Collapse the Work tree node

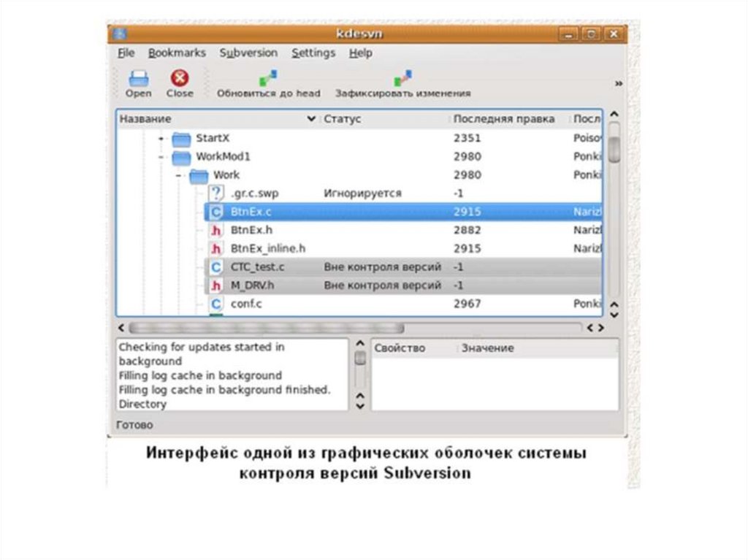click(178, 175)
